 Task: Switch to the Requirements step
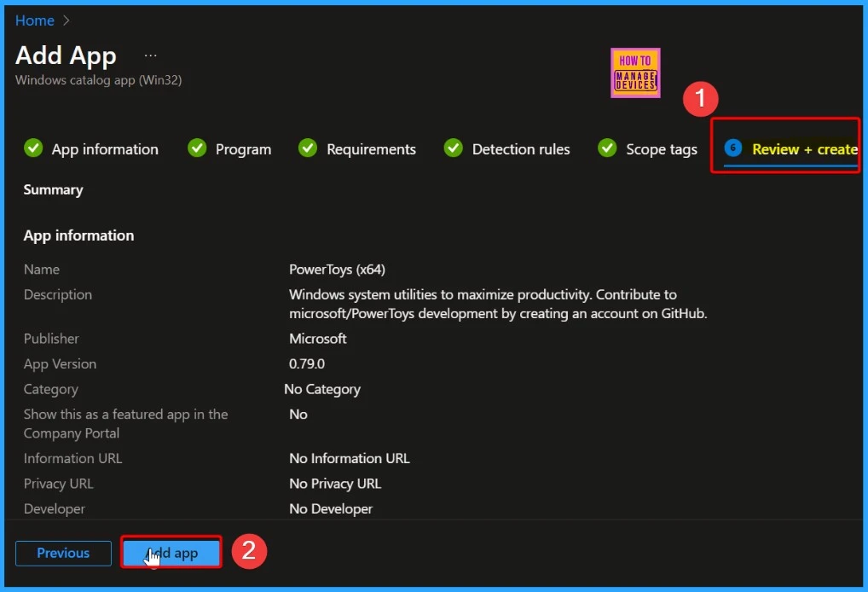[x=371, y=149]
